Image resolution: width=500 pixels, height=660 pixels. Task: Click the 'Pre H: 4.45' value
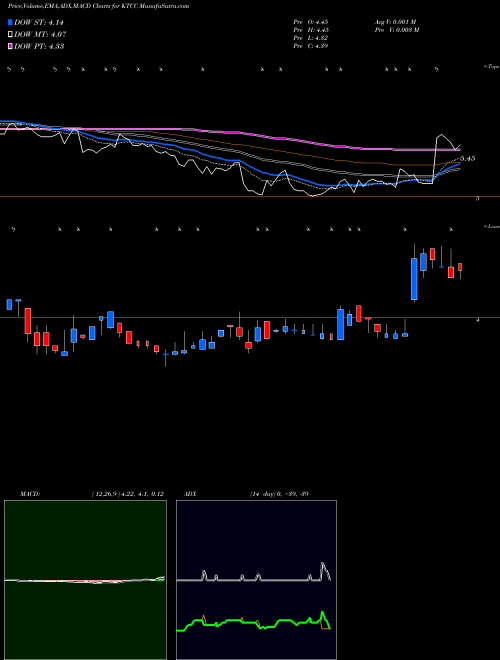click(x=311, y=30)
